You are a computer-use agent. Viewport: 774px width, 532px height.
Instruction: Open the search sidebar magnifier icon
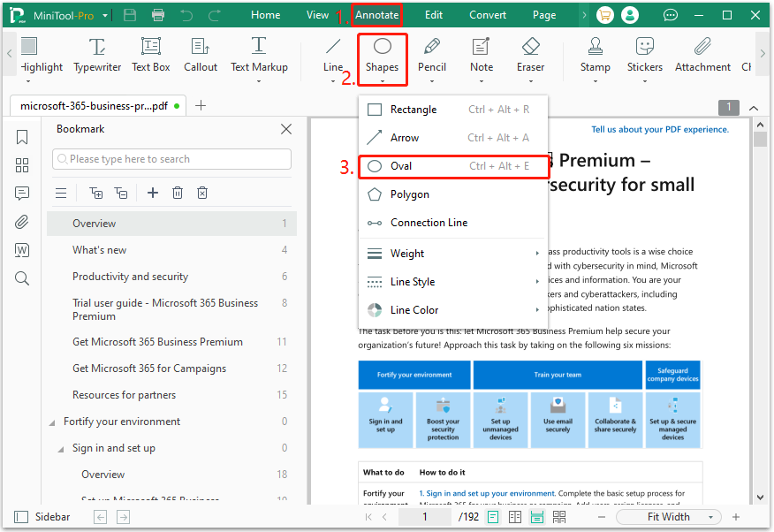22,278
